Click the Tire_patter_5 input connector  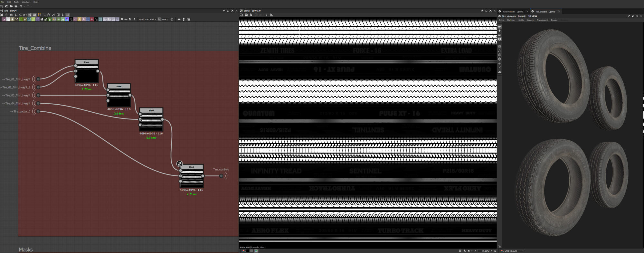(x=38, y=111)
